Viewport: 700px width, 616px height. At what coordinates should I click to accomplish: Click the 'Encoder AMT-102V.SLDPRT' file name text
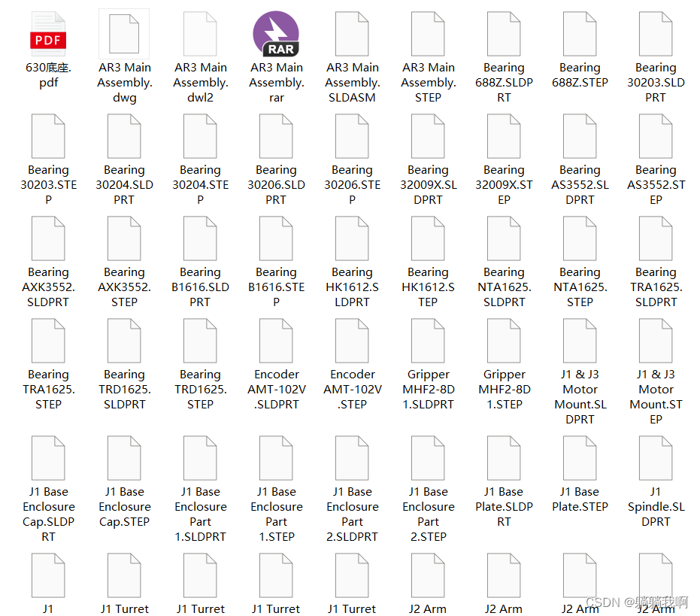(x=277, y=390)
